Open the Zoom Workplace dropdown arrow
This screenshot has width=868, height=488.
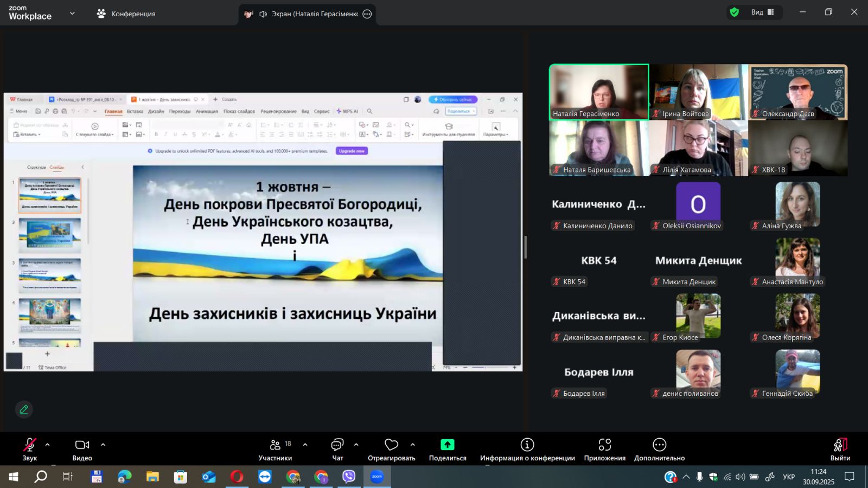pos(72,14)
